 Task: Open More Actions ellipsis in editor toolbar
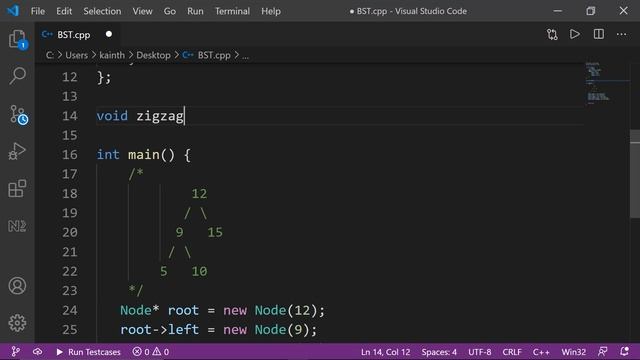(x=621, y=34)
